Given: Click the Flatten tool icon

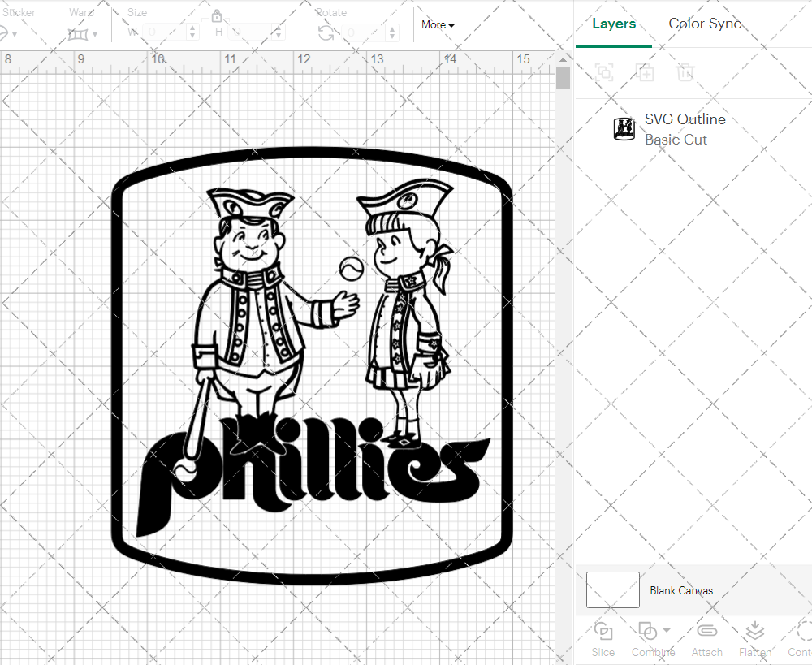Looking at the screenshot, I should pos(755,631).
